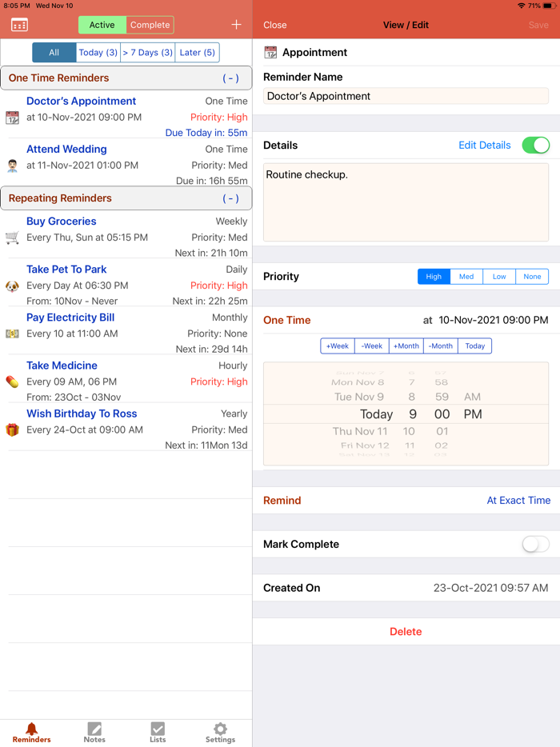The height and width of the screenshot is (747, 560).
Task: Tap the groom icon beside Attend Wedding
Action: pos(12,166)
